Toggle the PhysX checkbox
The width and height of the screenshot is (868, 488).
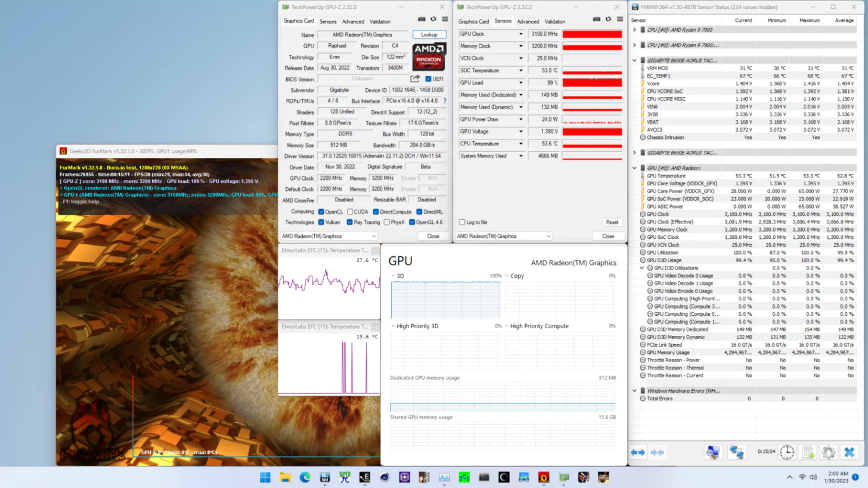(387, 222)
